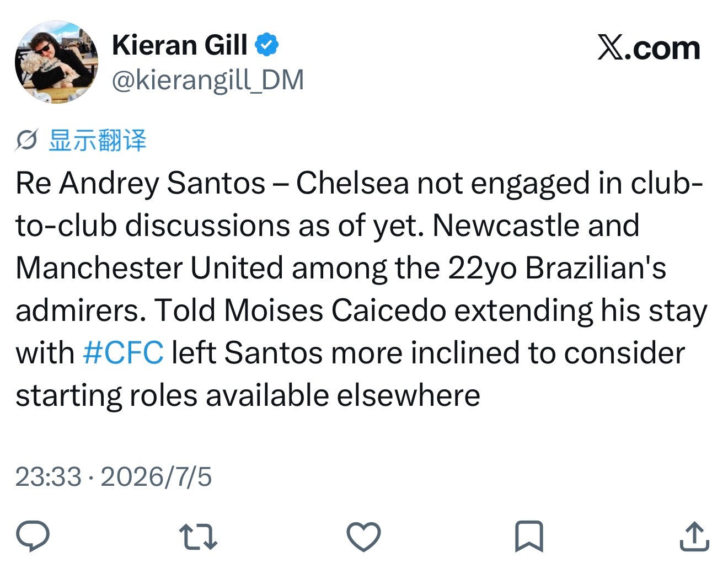Click the 23:33 timestamp
This screenshot has height=563, width=728.
[49, 476]
